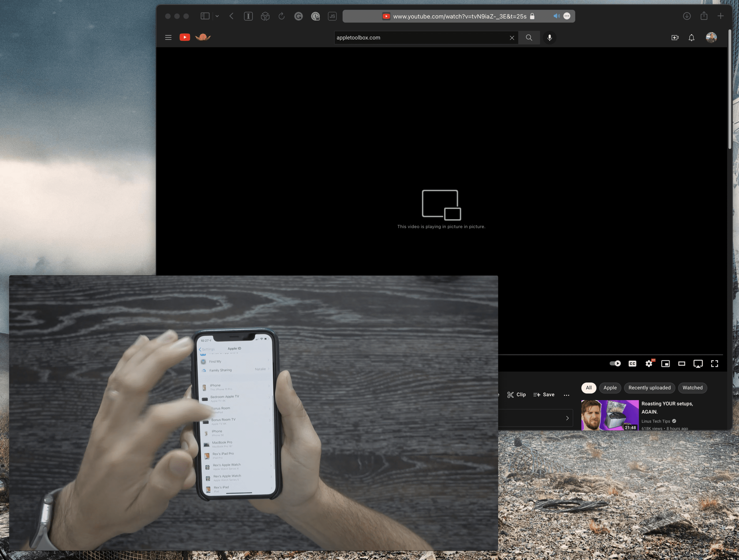The height and width of the screenshot is (560, 739).
Task: Click the round padlock-badge extension icon left of JS
Action: click(x=316, y=16)
